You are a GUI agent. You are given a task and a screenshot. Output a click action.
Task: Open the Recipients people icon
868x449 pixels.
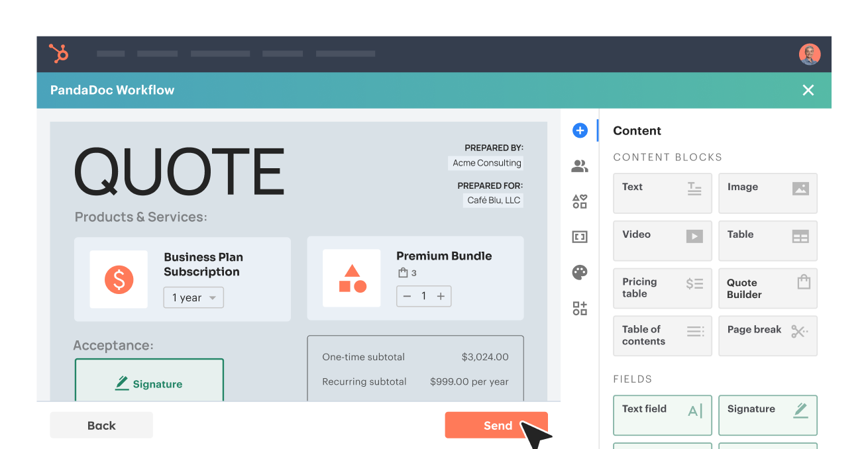pyautogui.click(x=580, y=166)
